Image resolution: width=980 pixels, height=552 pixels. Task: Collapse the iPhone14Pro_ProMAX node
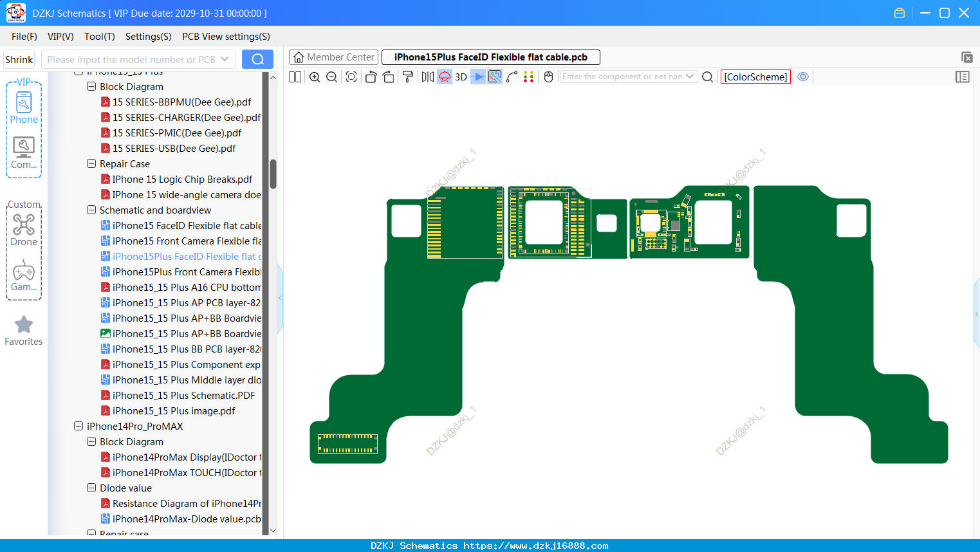[x=79, y=426]
